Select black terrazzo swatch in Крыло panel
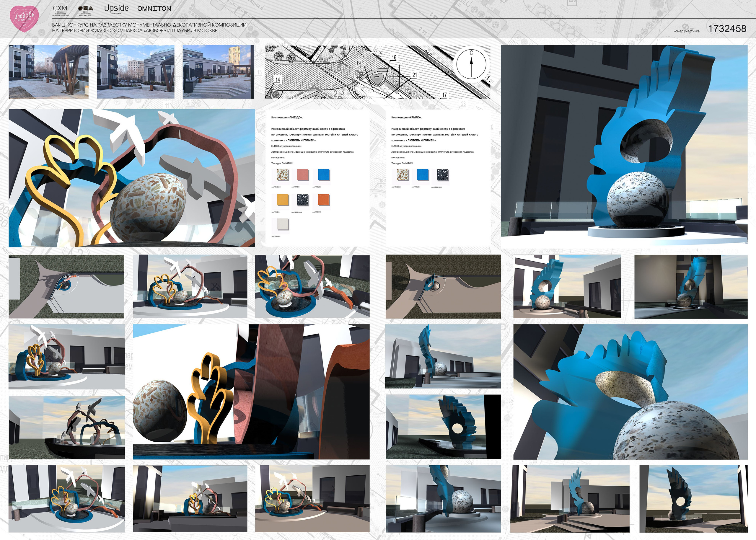Screen dimensions: 756x540 click(x=443, y=174)
